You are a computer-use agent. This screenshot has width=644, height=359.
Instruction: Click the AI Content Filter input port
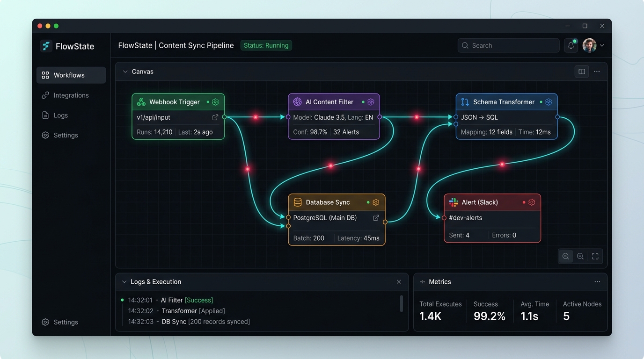[288, 117]
